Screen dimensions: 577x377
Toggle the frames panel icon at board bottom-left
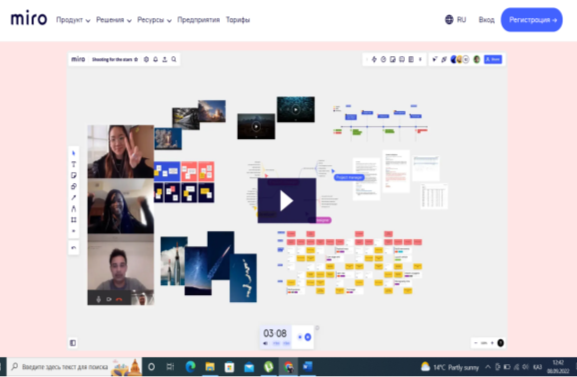[73, 343]
